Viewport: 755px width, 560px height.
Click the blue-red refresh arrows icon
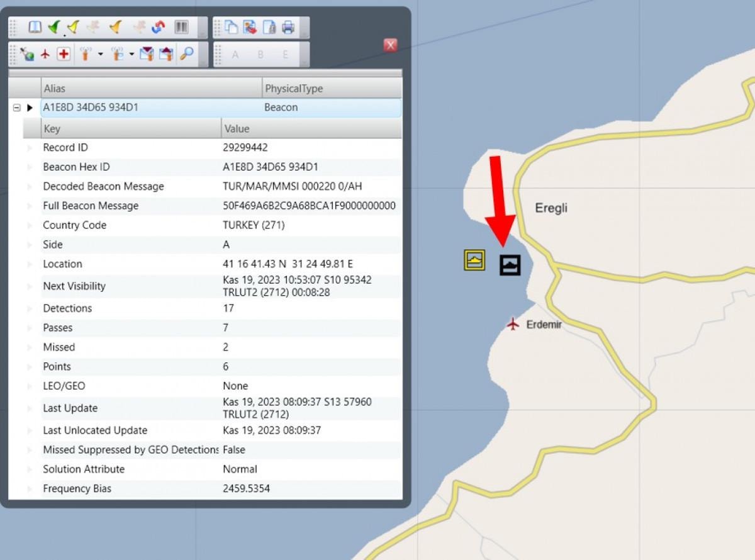point(159,27)
